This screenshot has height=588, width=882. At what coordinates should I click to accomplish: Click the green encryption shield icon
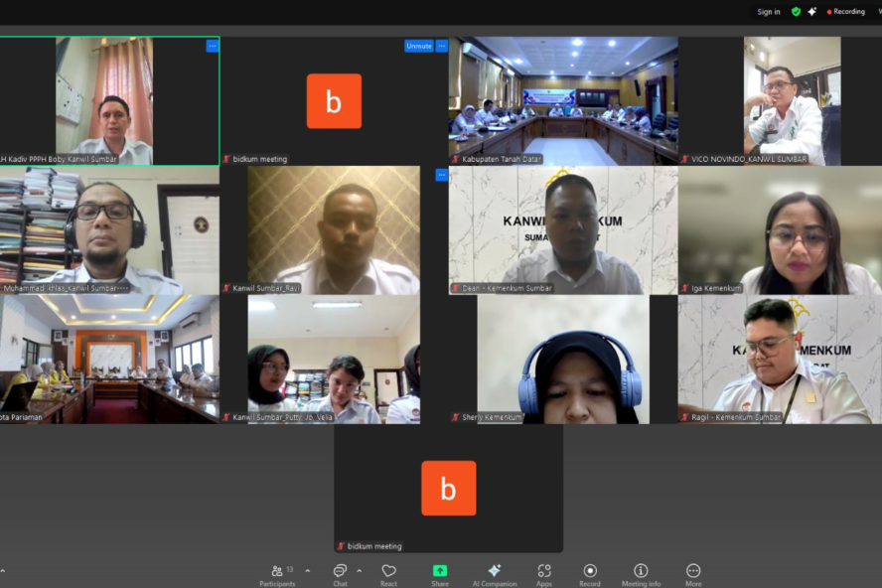(x=796, y=12)
